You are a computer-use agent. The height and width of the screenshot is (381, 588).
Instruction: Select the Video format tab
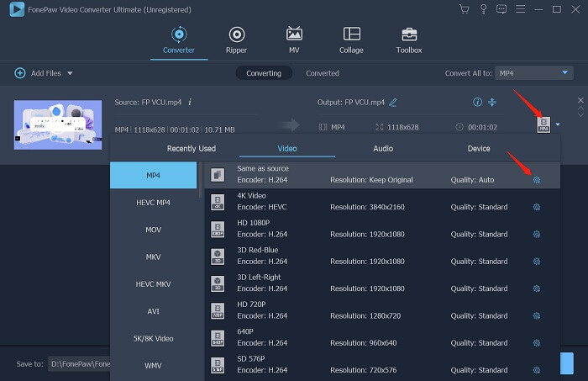[287, 149]
